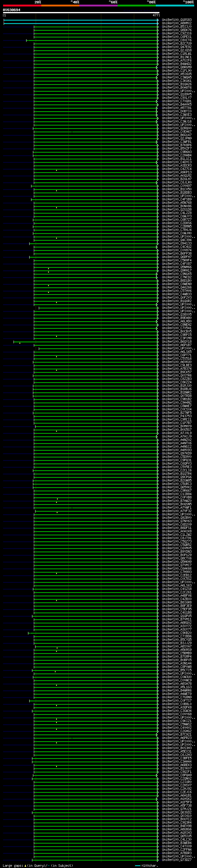Image resolution: width=197 pixels, height=868 pixels.
Task: Select label UniRef100_A7GIF6
Action: 177,61
